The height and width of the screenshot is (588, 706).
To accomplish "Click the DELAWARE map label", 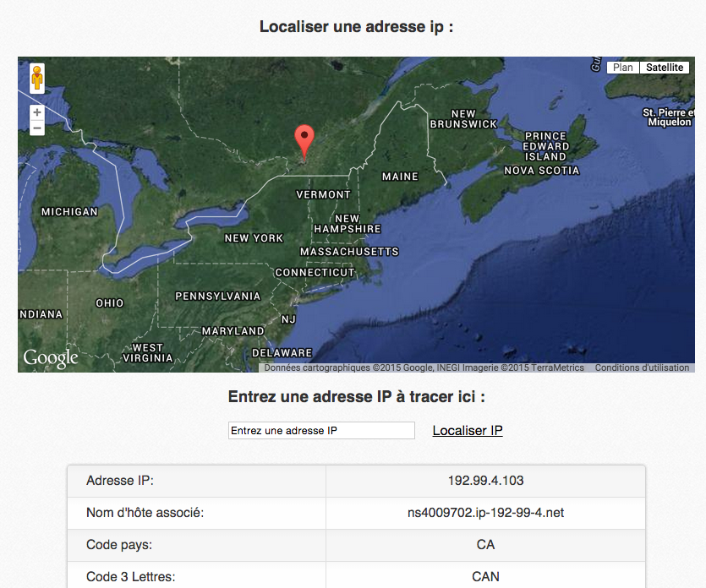I will point(282,352).
